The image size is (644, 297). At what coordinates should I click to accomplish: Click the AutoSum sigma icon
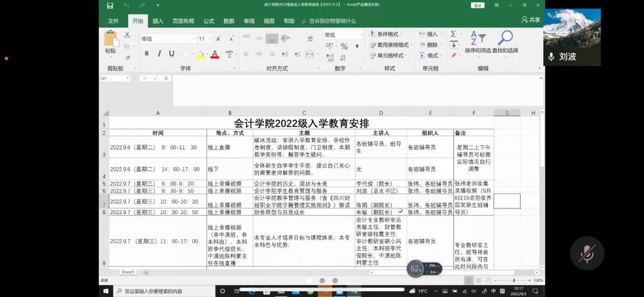453,35
